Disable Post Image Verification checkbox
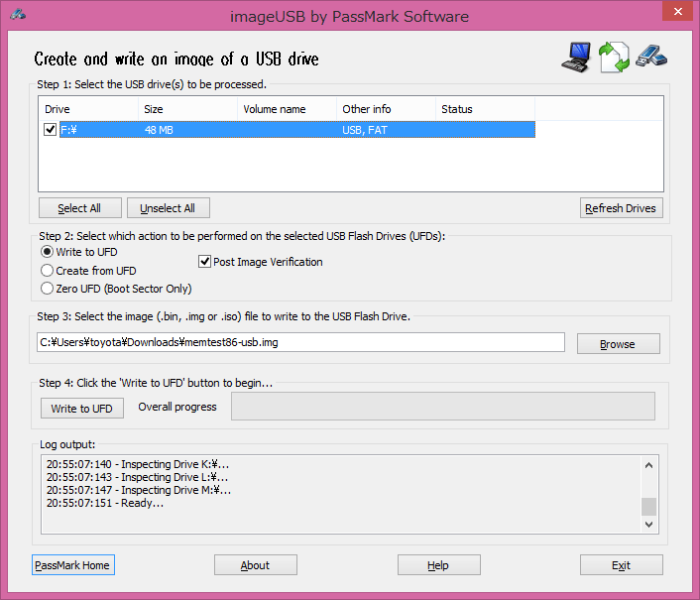The image size is (700, 600). [x=204, y=262]
